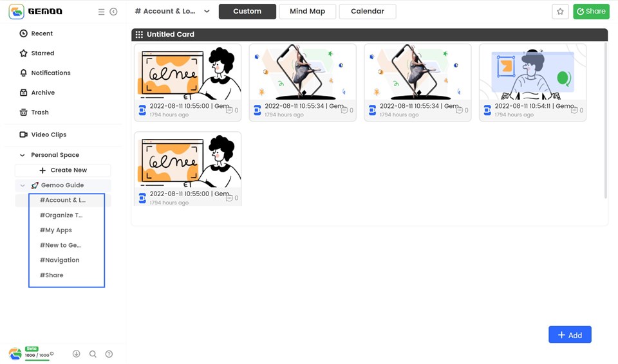Click the star favorite icon near Share
The width and height of the screenshot is (618, 364).
coord(560,12)
